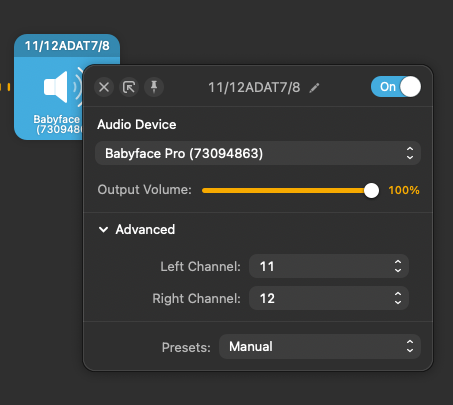Collapse the Advanced section
This screenshot has width=453, height=405.
click(x=104, y=230)
